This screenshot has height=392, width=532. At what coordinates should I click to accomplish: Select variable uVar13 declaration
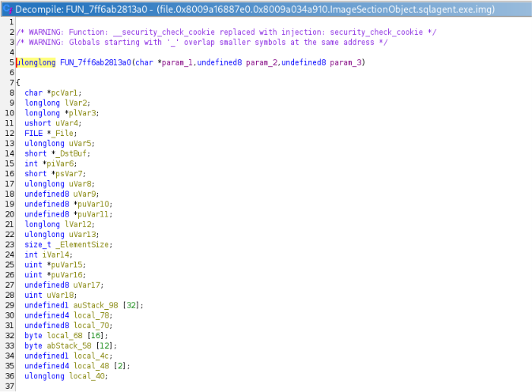click(x=82, y=234)
